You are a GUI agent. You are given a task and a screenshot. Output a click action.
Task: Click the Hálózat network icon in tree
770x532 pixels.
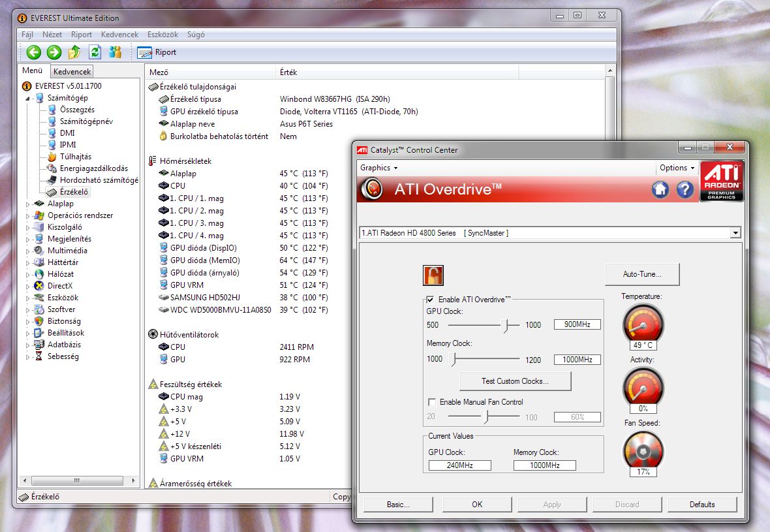tap(39, 274)
